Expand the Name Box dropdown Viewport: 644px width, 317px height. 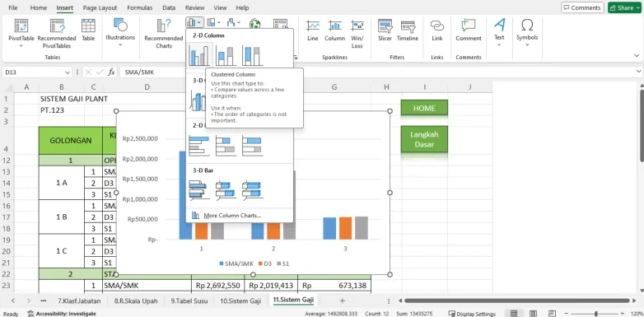[68, 72]
